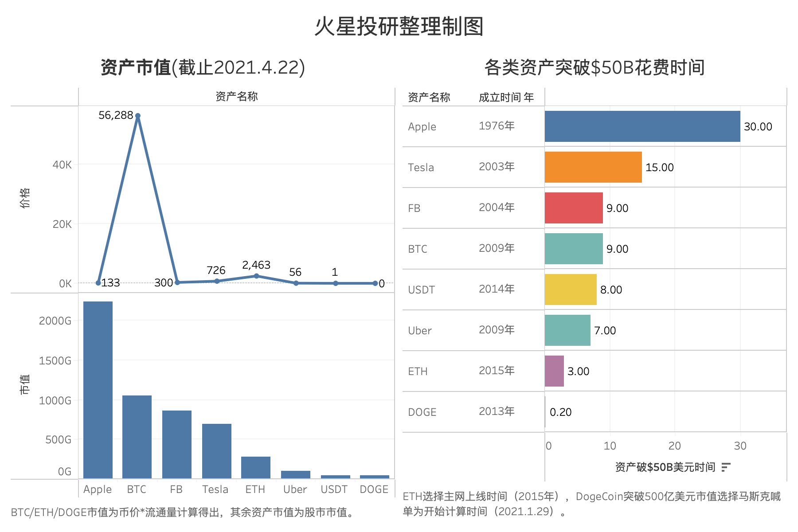Click the Apple market cap column
This screenshot has width=798, height=532.
click(x=98, y=390)
